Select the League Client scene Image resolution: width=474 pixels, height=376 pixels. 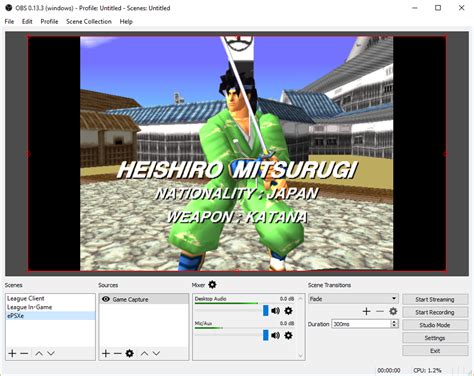(x=50, y=298)
